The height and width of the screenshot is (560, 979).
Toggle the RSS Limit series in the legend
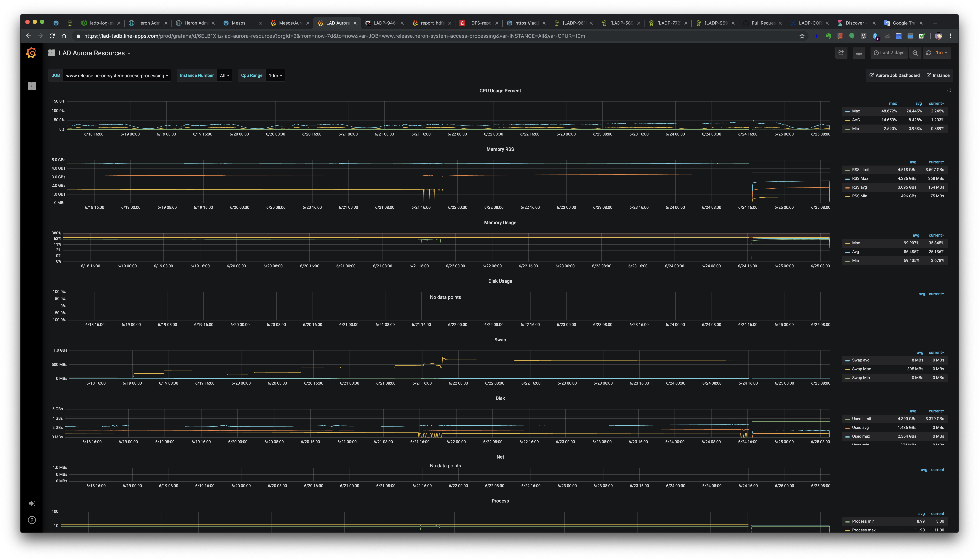[860, 170]
